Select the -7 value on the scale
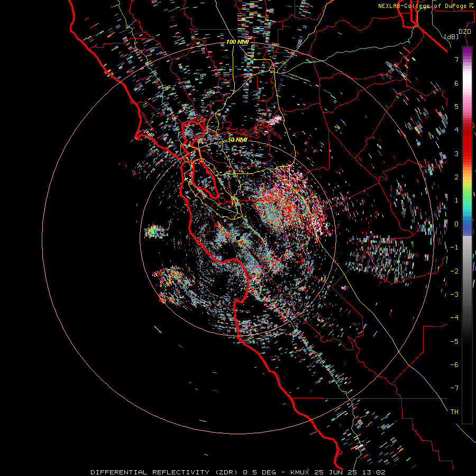 click(454, 388)
